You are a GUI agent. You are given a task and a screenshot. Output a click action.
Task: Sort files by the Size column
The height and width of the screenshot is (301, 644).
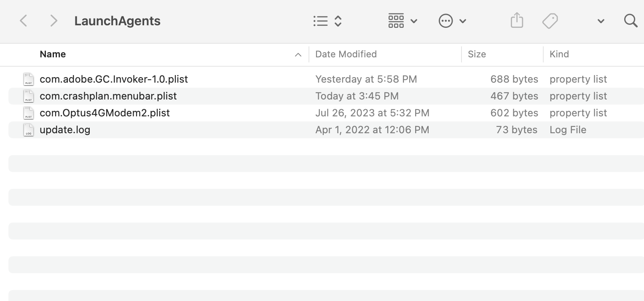click(x=477, y=54)
